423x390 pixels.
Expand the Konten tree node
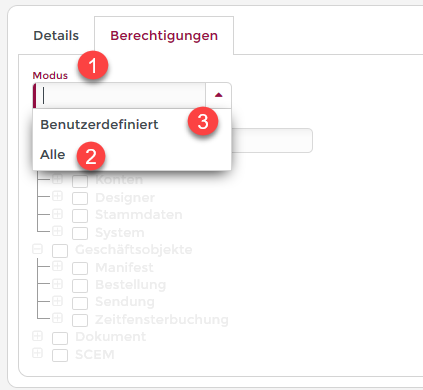tap(57, 179)
